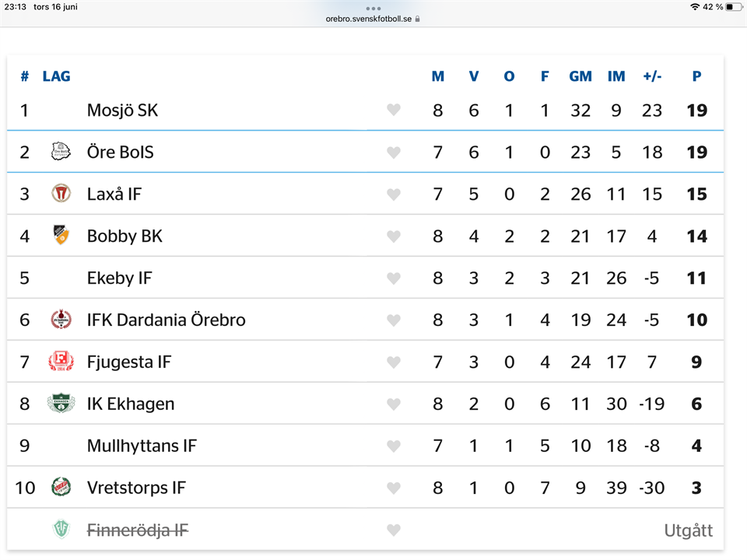Click the Öre BoIS club crest
The height and width of the screenshot is (560, 747).
61,152
